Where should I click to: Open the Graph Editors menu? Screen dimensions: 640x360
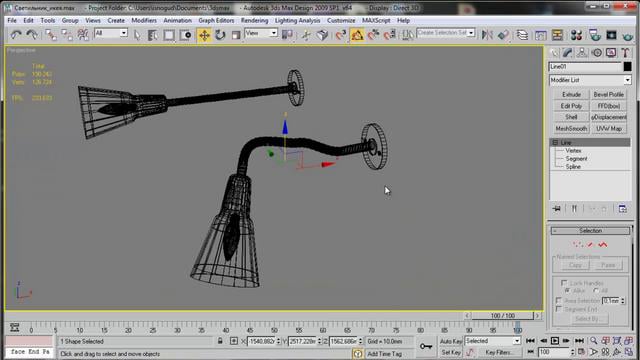click(x=216, y=20)
